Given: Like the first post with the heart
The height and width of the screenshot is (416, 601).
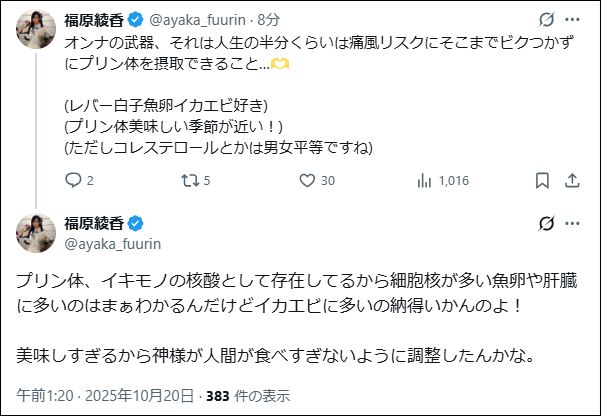Looking at the screenshot, I should point(308,181).
